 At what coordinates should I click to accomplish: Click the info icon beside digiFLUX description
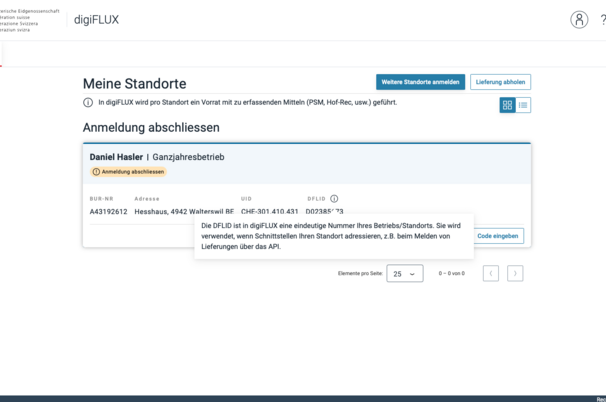point(88,103)
